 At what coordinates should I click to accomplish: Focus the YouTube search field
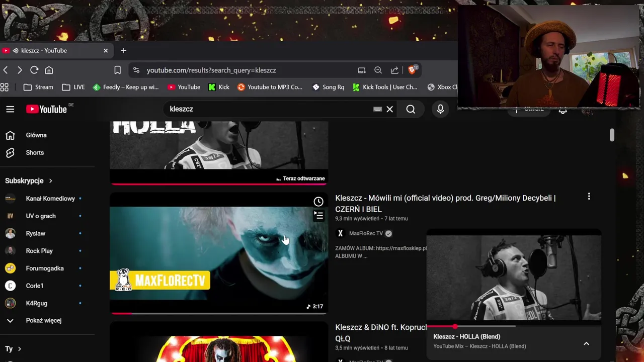pos(269,109)
